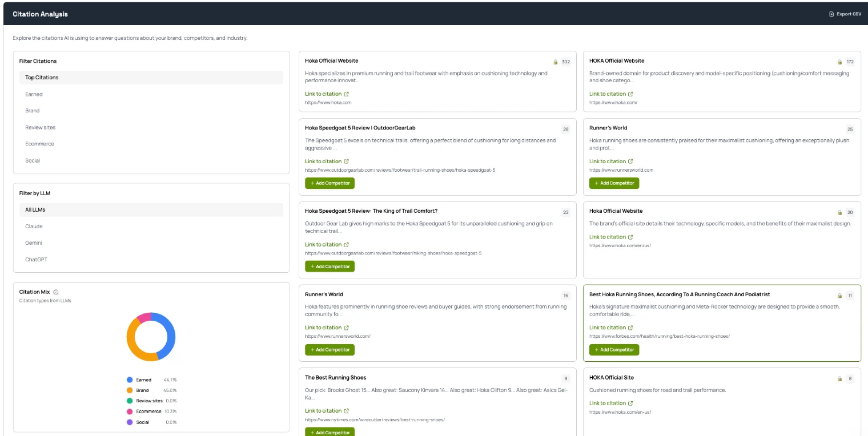Filter citations by Earned
The width and height of the screenshot is (868, 436).
click(x=151, y=94)
